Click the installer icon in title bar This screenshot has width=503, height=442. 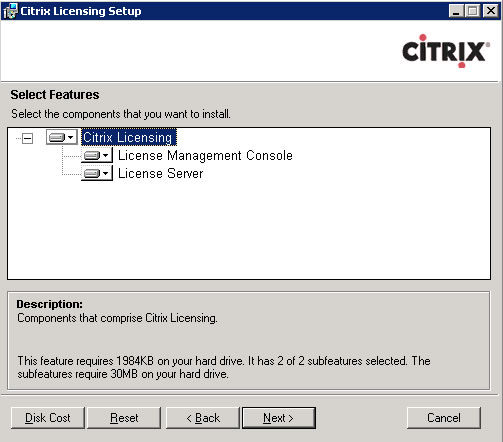click(10, 11)
